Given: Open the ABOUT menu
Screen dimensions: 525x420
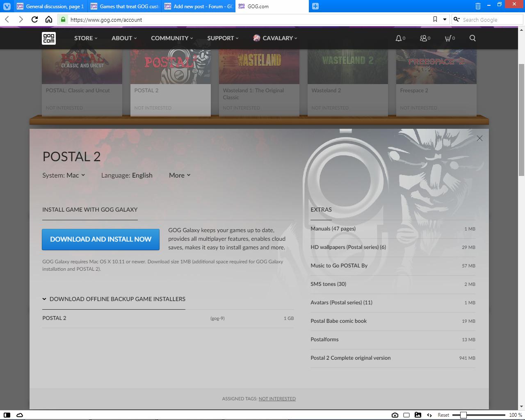Looking at the screenshot, I should [124, 38].
